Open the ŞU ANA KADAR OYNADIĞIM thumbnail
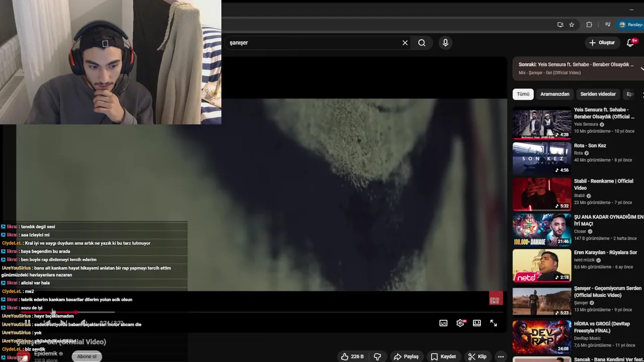 [542, 230]
